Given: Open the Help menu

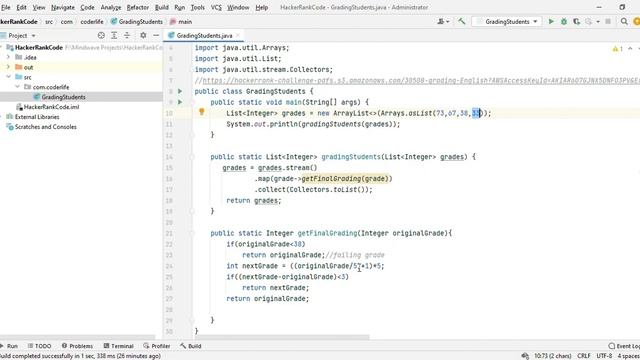Looking at the screenshot, I should coord(262,7).
